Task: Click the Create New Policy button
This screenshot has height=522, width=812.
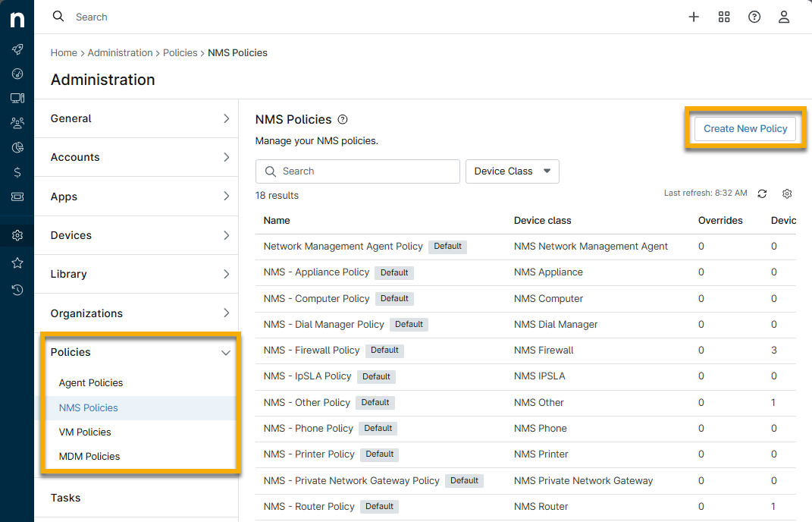Action: coord(745,128)
